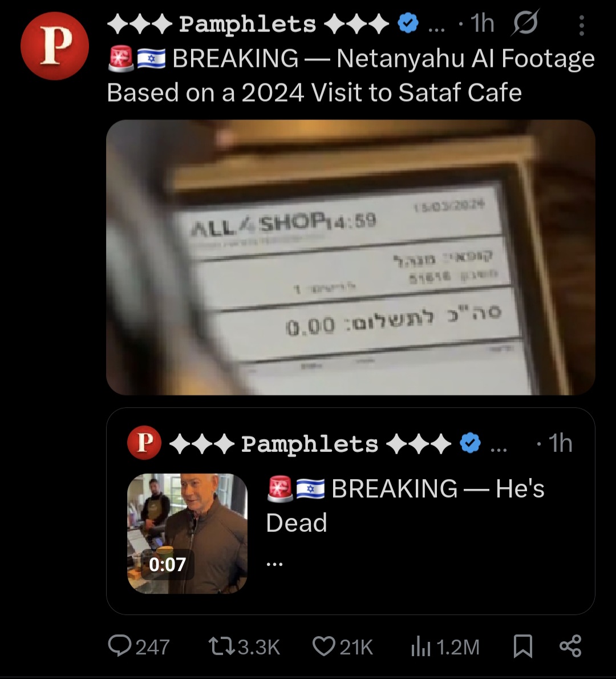View post analytics bar-chart icon
The width and height of the screenshot is (616, 679).
pos(420,647)
